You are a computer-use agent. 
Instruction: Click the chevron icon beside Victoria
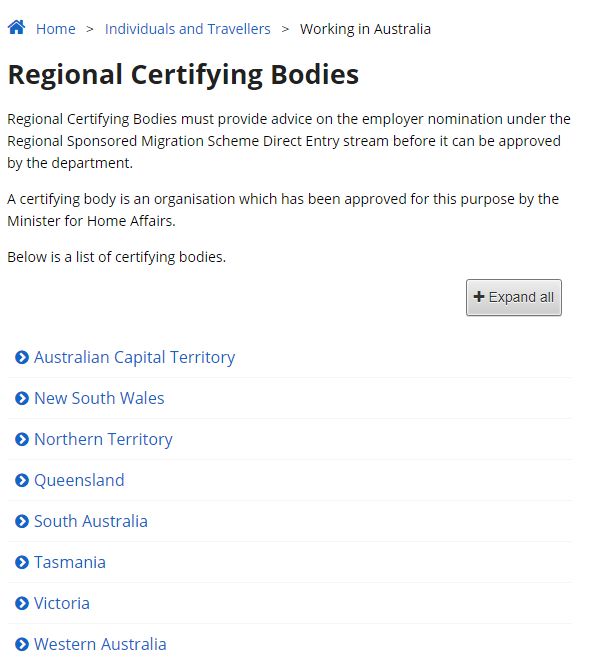(22, 604)
